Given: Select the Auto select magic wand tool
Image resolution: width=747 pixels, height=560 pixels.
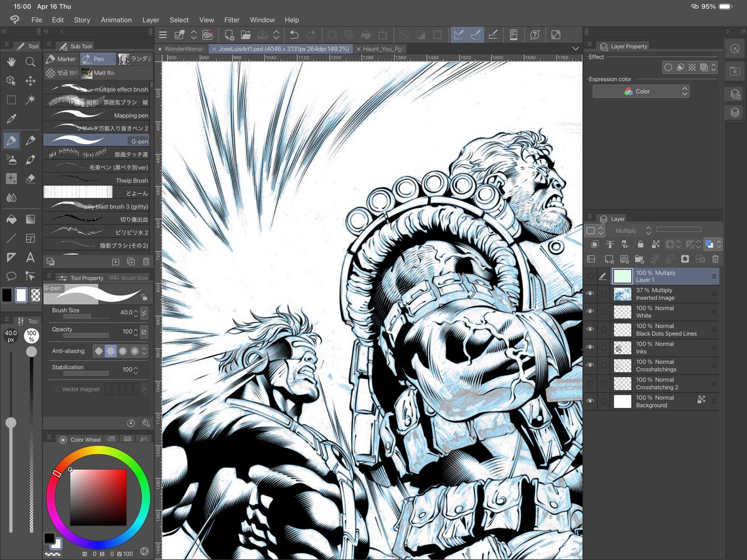Looking at the screenshot, I should click(30, 100).
